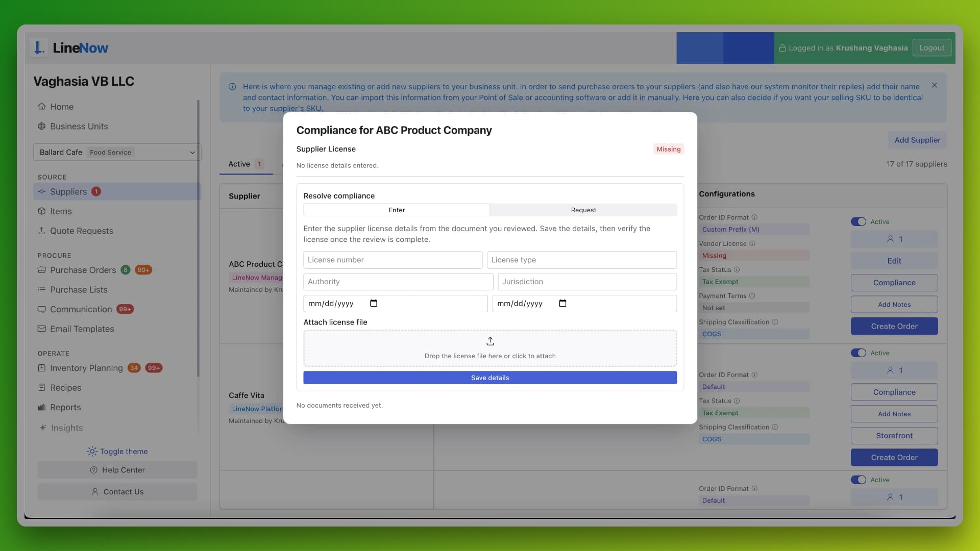Click the Inventory Planning calendar icon
980x551 pixels.
[x=42, y=368]
